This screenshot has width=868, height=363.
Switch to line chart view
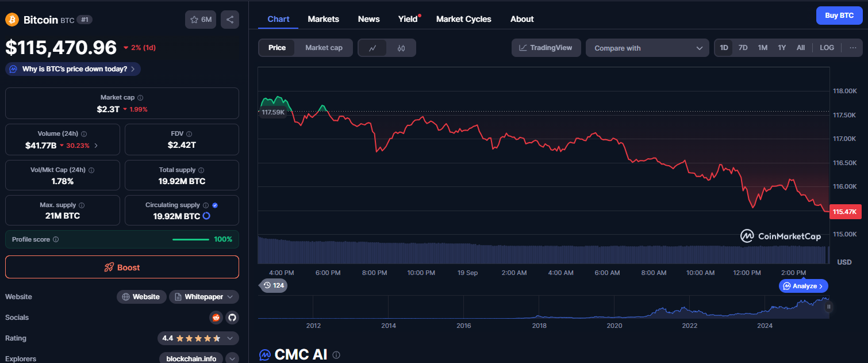[x=372, y=48]
